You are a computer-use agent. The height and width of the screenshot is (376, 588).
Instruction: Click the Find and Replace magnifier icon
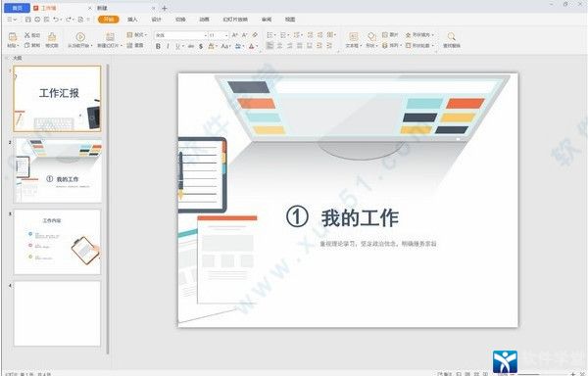(452, 36)
